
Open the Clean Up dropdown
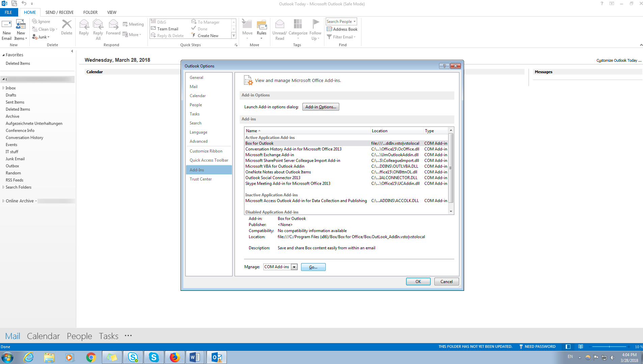(45, 29)
